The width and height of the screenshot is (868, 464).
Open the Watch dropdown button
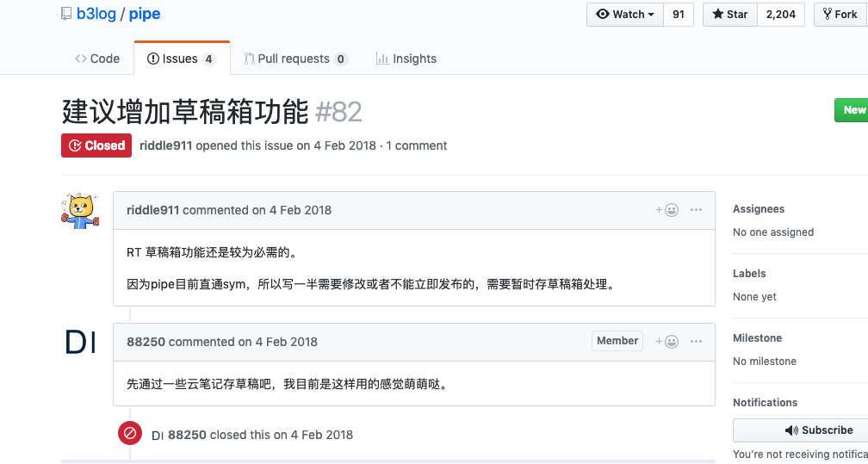[x=625, y=15]
